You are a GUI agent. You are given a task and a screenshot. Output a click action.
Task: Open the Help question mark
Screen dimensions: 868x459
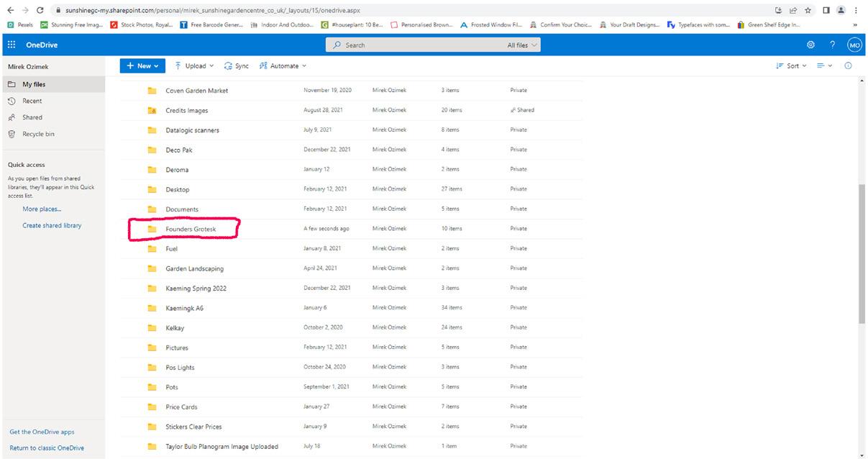point(833,45)
